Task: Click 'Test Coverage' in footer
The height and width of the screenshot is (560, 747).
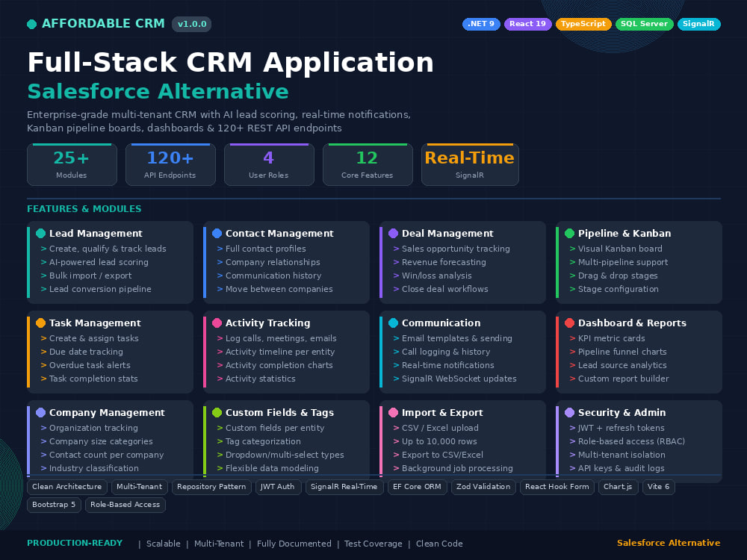Action: click(x=373, y=544)
